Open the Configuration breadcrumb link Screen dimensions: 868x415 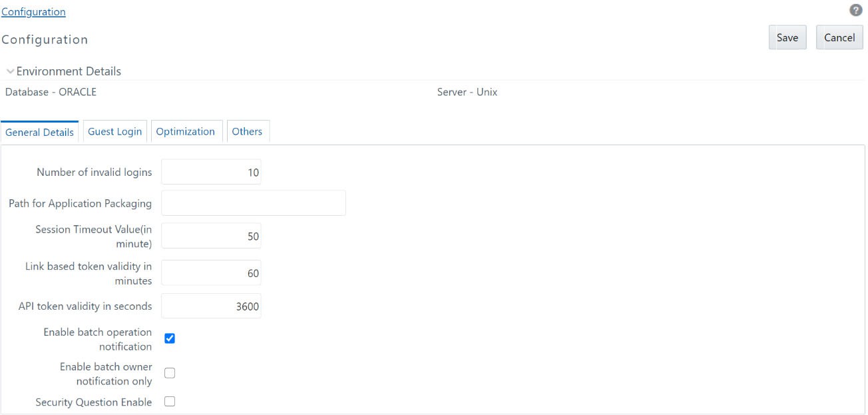[33, 11]
